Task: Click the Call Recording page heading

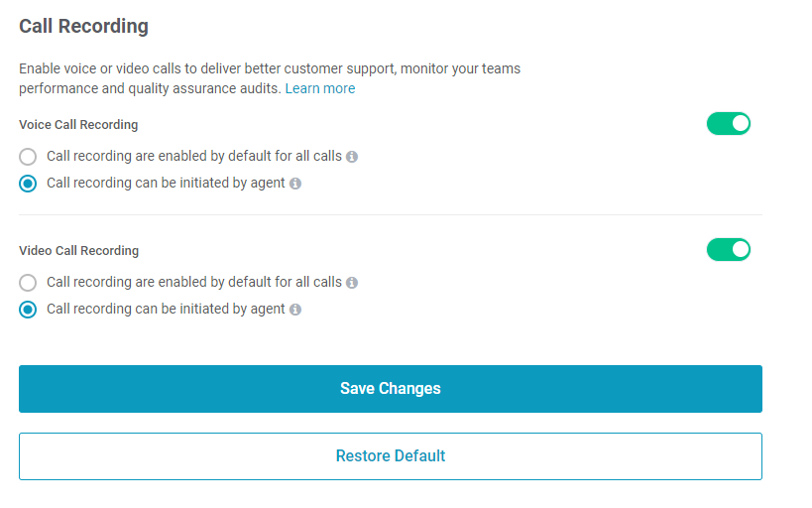Action: [84, 26]
